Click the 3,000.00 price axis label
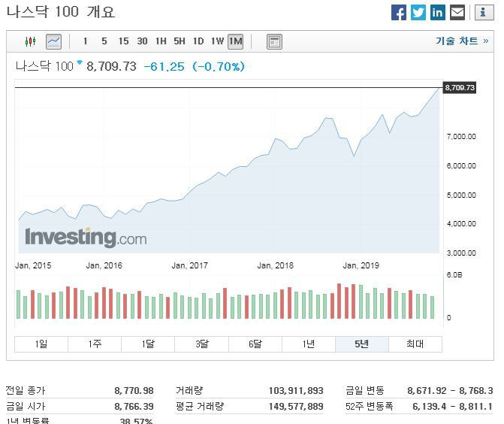This screenshot has height=424, width=504. 461,253
